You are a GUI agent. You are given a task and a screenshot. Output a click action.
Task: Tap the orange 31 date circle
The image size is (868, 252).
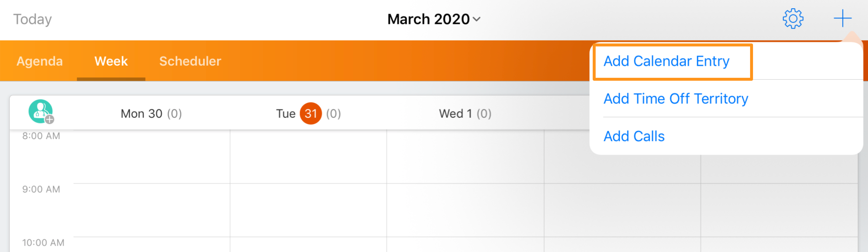pos(311,114)
